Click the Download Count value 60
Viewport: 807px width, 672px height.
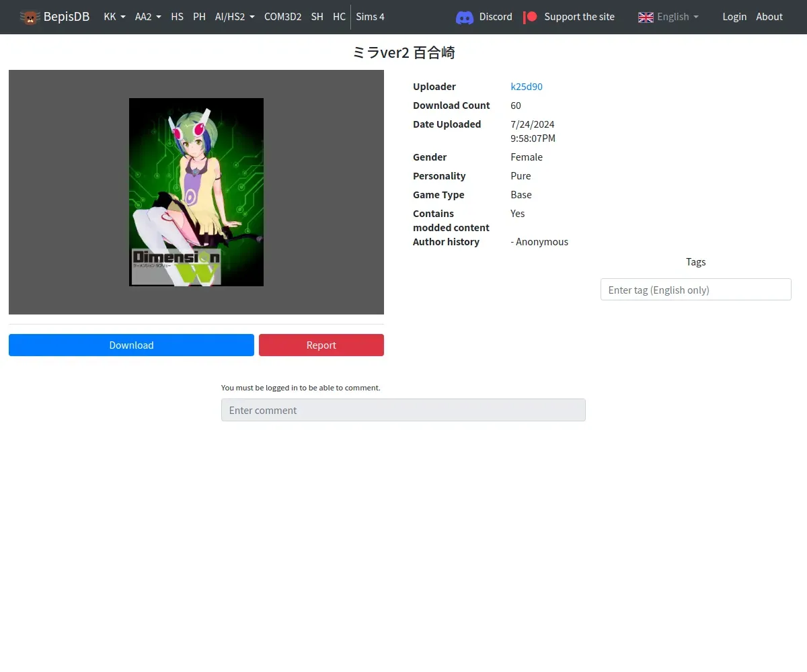pyautogui.click(x=516, y=106)
